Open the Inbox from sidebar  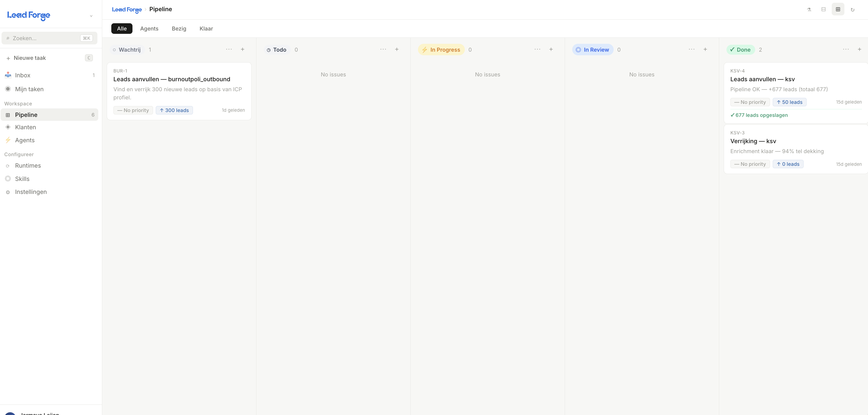pyautogui.click(x=50, y=76)
